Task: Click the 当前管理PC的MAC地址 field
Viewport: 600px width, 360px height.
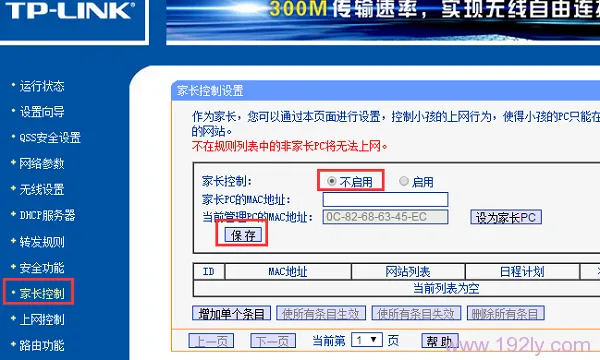Action: [x=385, y=217]
